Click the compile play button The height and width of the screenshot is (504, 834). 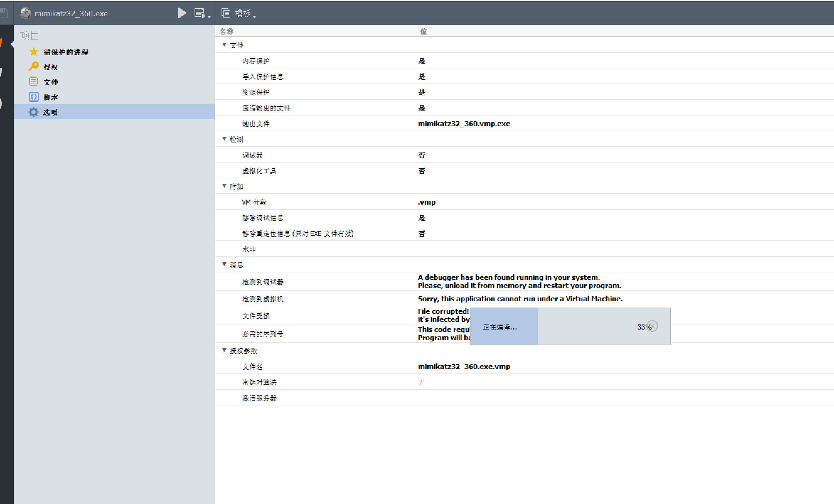(x=182, y=13)
